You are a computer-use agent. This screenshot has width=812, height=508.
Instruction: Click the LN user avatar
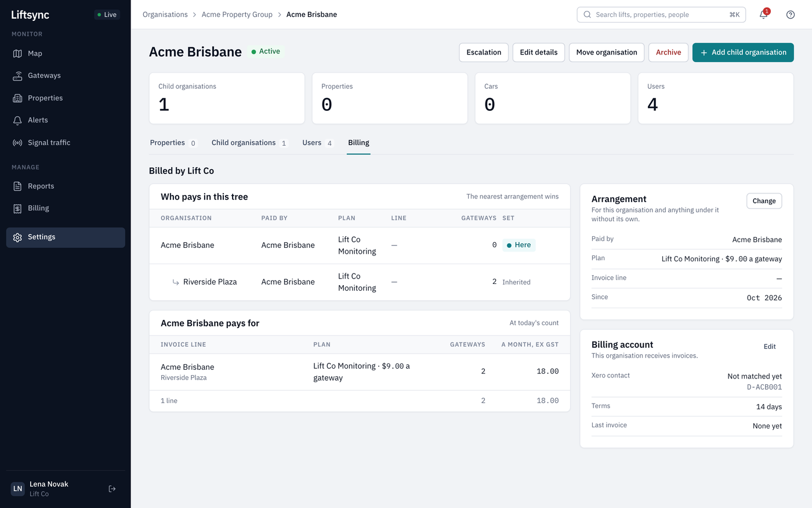[18, 489]
